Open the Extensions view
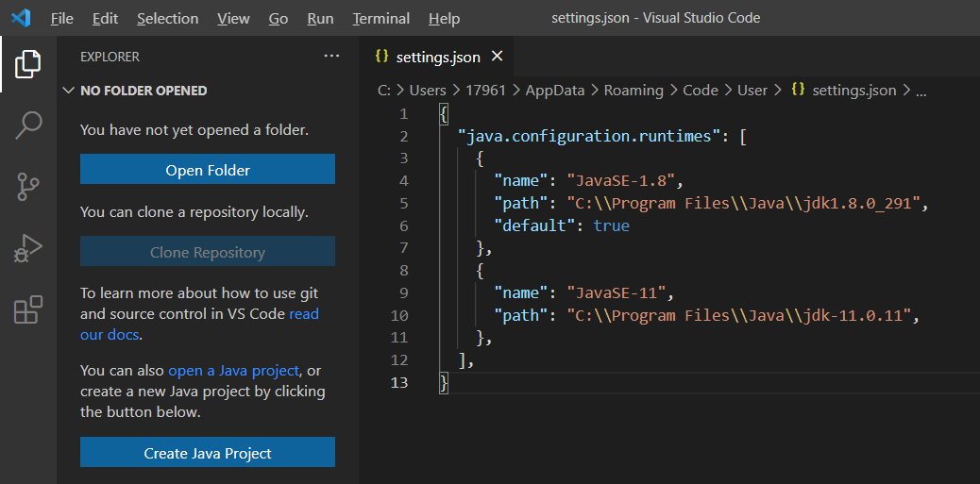The width and height of the screenshot is (980, 484). 28,309
